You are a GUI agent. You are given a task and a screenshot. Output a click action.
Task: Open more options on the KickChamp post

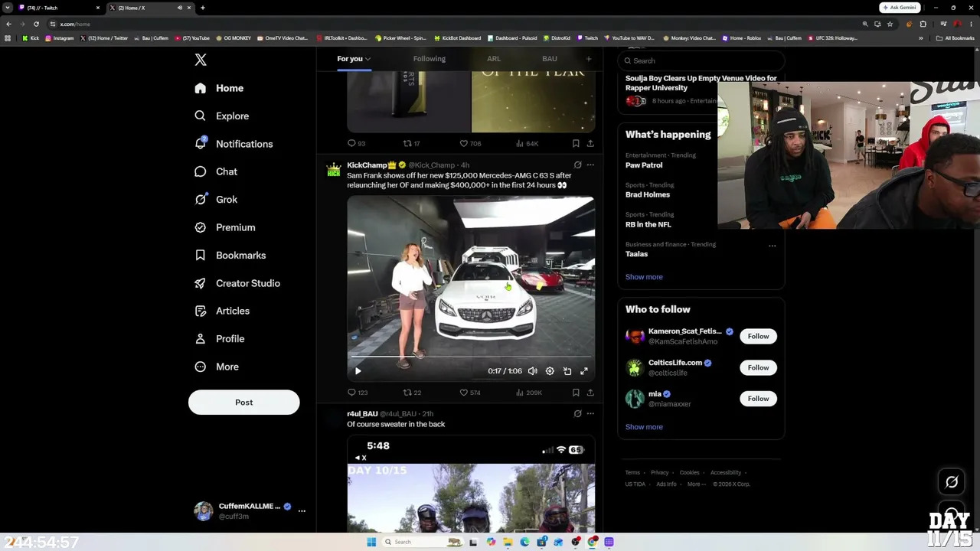pyautogui.click(x=590, y=165)
